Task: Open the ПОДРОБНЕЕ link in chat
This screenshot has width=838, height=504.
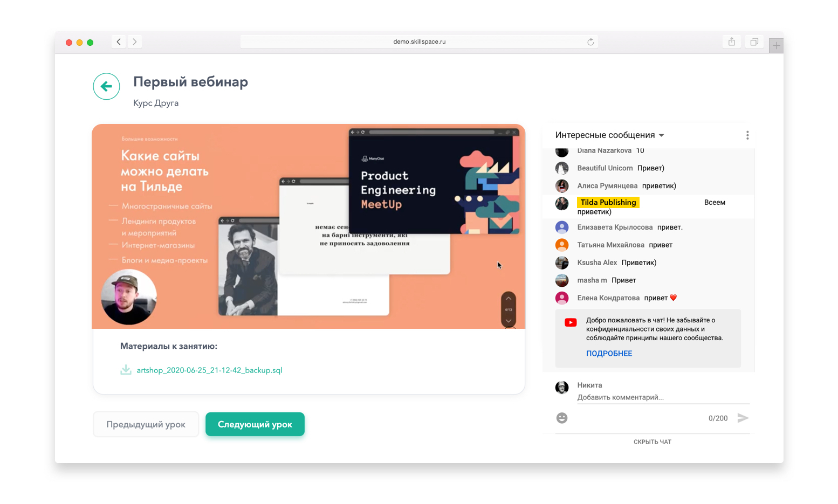Action: (609, 354)
